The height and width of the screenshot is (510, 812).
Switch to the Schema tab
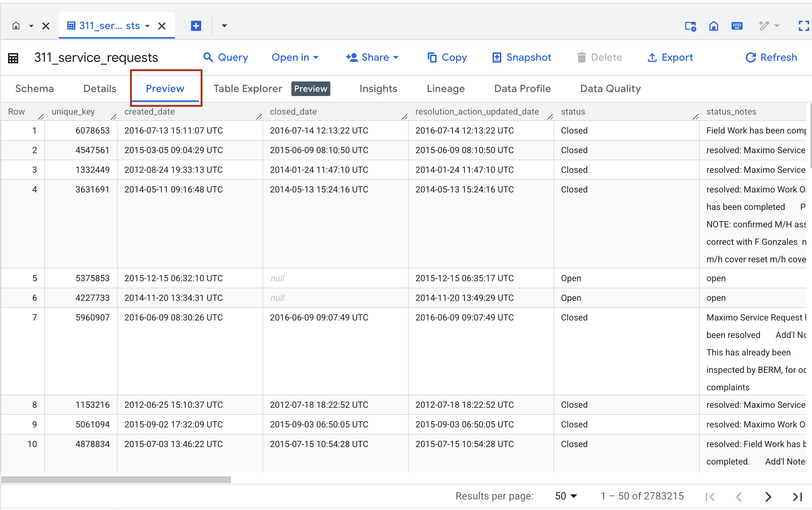[35, 89]
